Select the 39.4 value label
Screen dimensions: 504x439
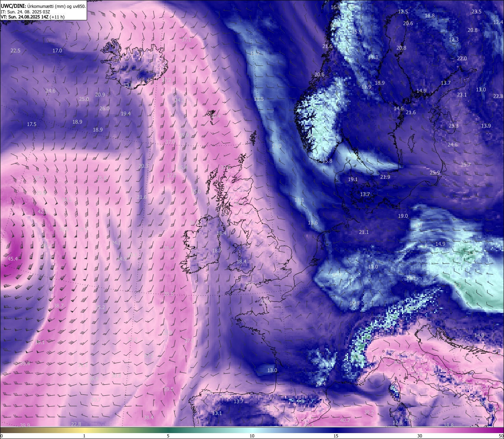point(25,363)
